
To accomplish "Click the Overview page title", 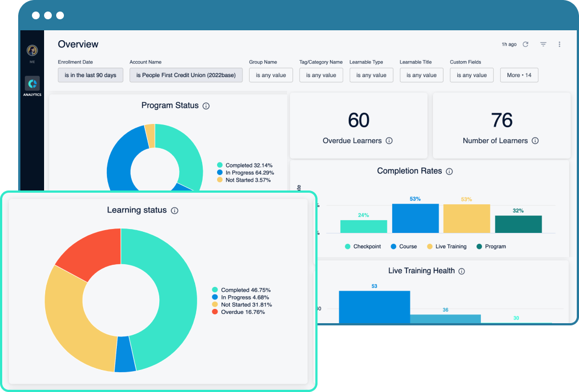I will (x=78, y=44).
